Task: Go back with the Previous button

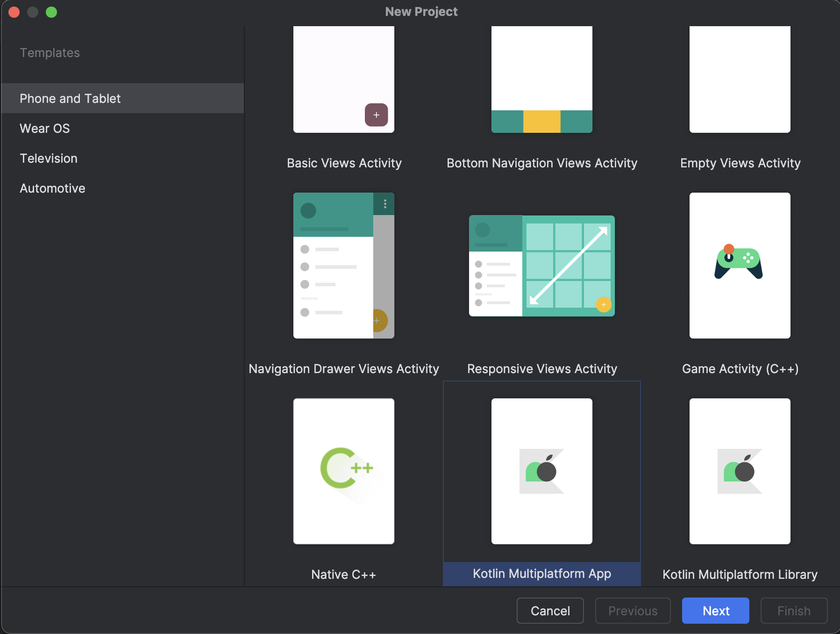Action: (632, 611)
